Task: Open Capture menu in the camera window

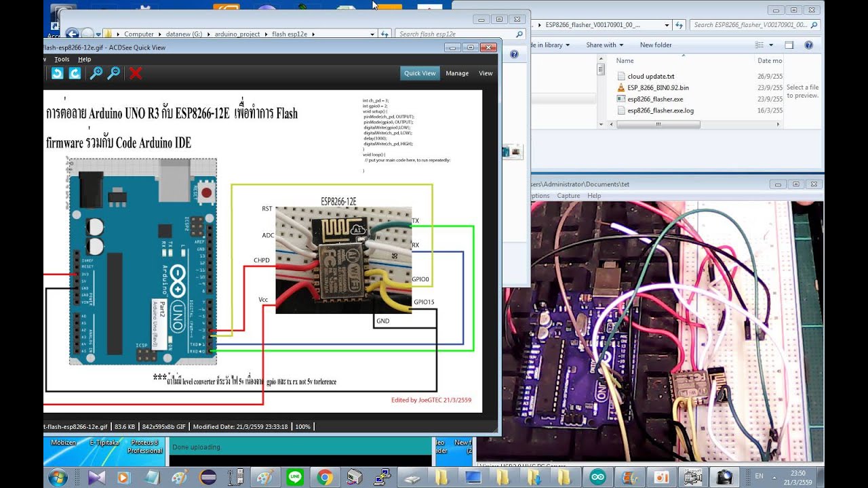Action: coord(568,196)
